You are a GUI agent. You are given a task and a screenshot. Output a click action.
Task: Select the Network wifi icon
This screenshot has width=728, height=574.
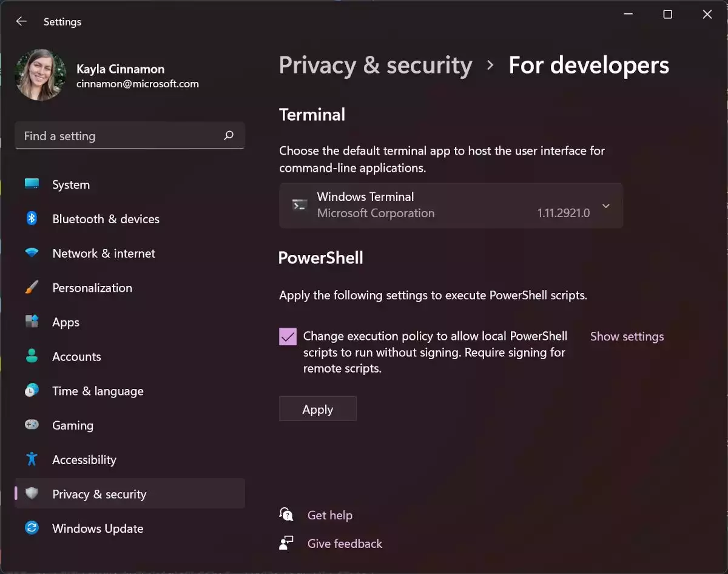click(32, 253)
